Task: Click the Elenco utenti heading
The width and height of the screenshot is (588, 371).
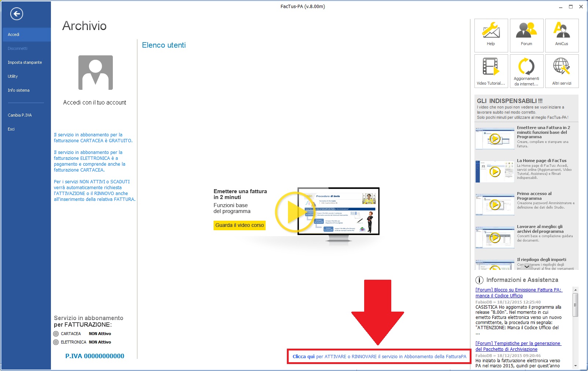Action: click(164, 45)
